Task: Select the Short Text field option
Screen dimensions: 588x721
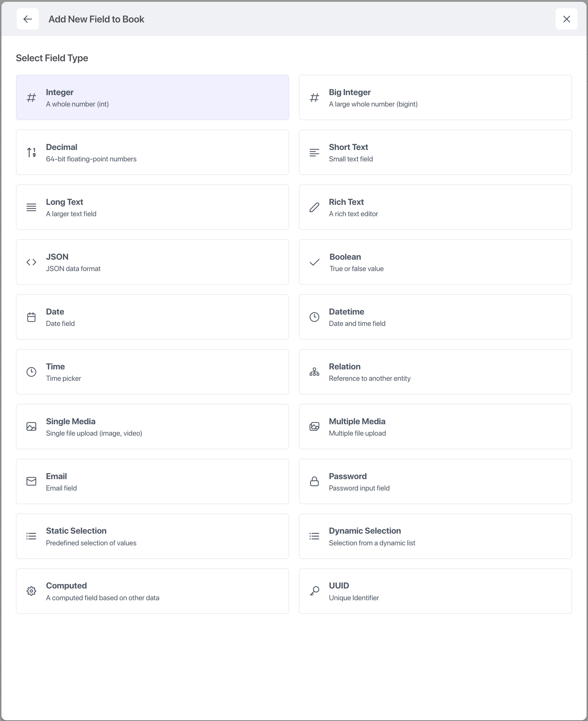Action: [435, 152]
